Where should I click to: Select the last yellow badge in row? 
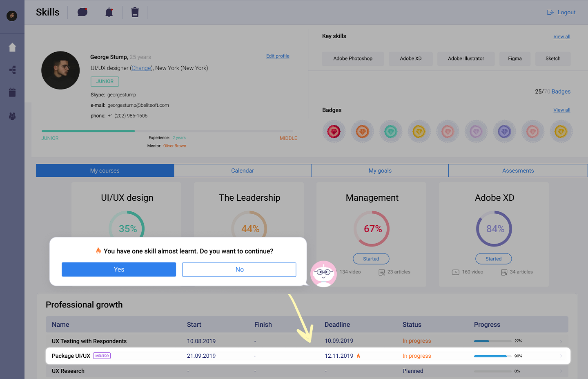pos(561,132)
